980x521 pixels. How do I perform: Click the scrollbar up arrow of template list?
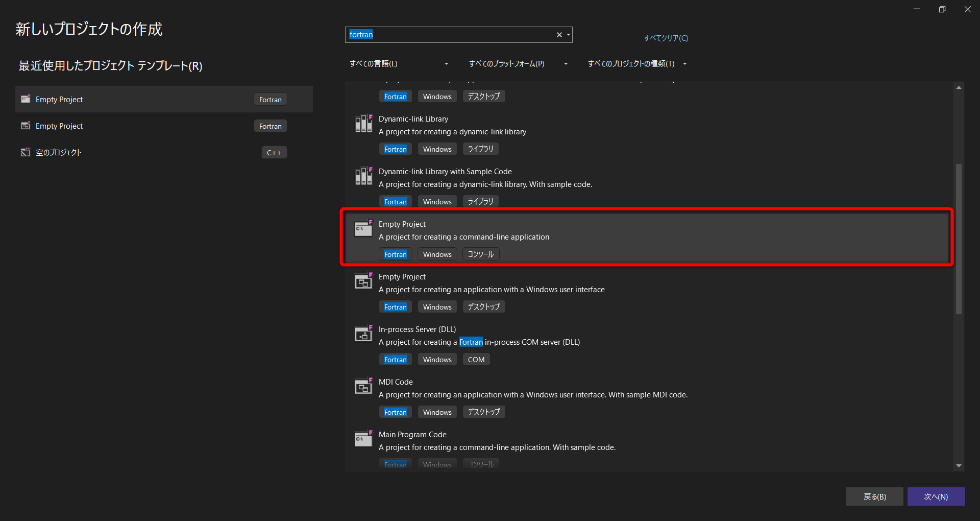(959, 88)
